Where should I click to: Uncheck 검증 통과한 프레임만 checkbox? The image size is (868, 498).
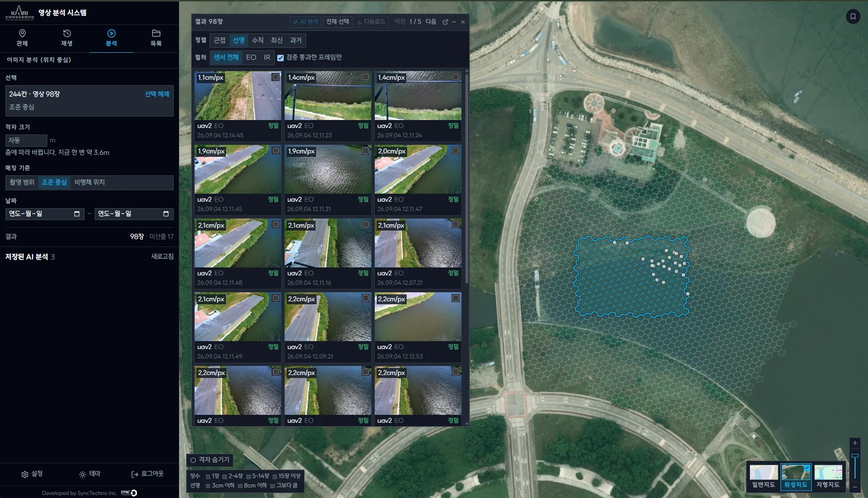point(280,58)
